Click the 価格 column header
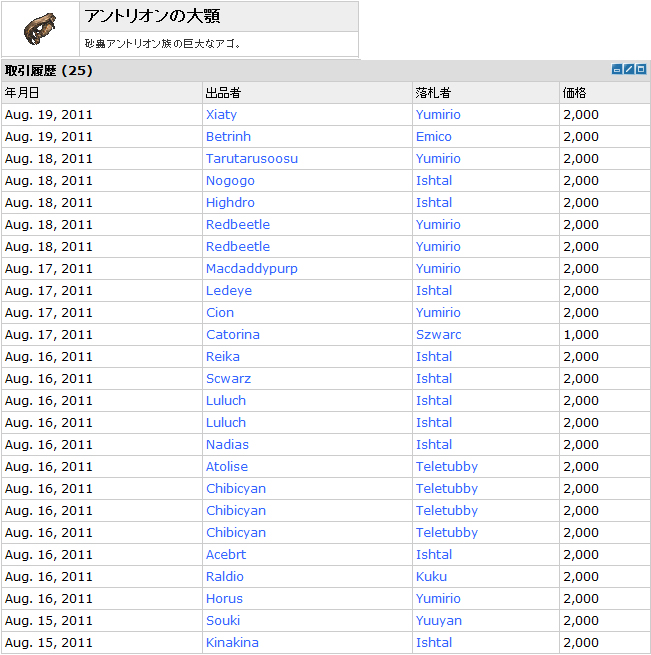 click(x=575, y=92)
